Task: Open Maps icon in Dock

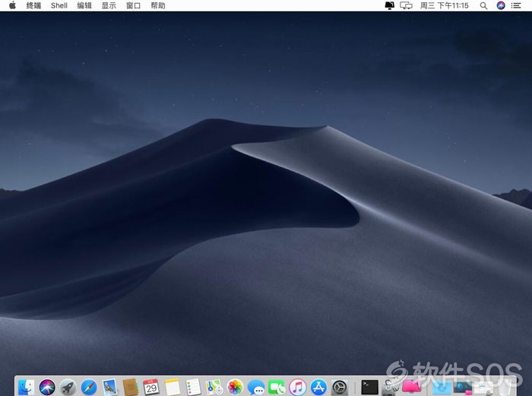Action: tap(214, 387)
